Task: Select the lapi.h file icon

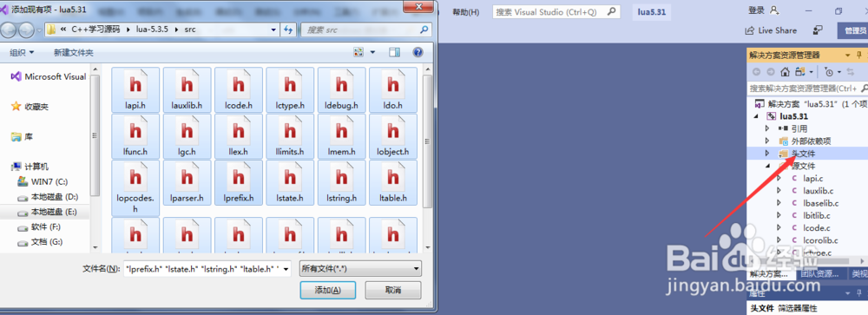Action: (135, 89)
